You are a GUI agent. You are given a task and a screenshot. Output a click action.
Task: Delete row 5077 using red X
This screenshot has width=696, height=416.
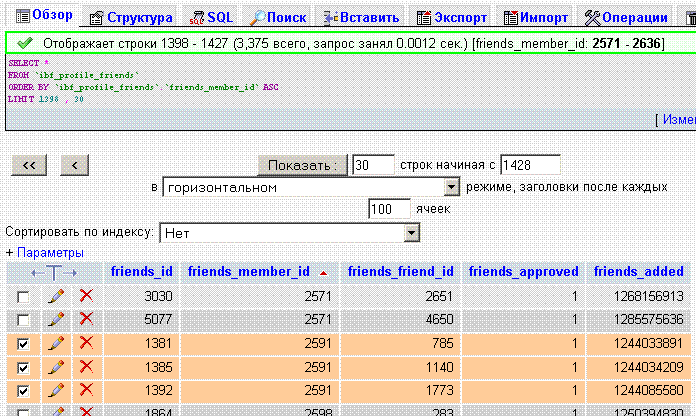click(x=86, y=319)
